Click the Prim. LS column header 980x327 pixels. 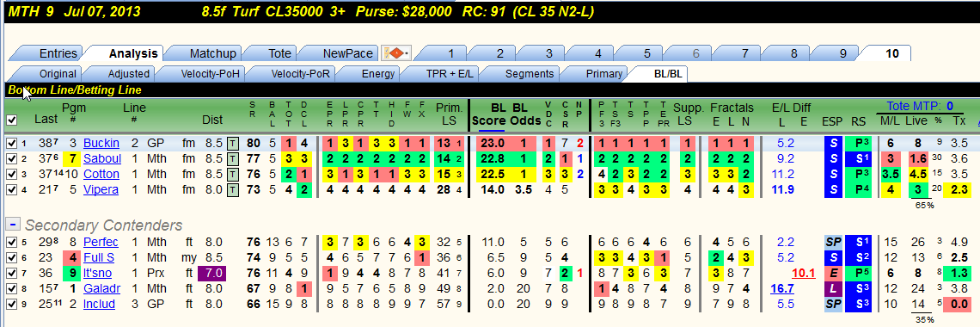tap(448, 114)
